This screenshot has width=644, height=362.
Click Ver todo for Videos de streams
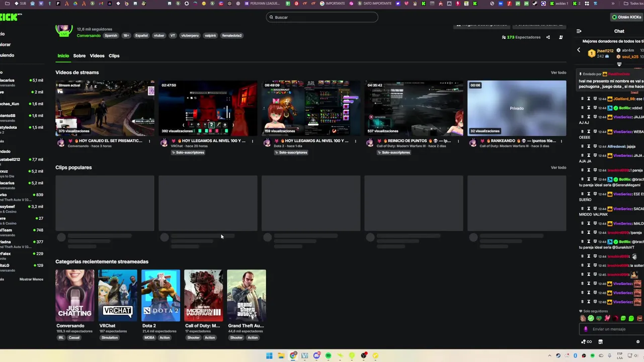pyautogui.click(x=558, y=72)
